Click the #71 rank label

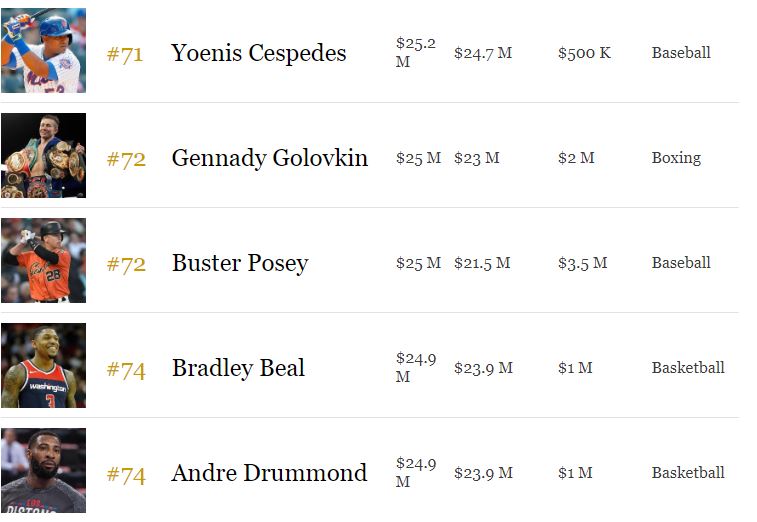click(x=125, y=55)
